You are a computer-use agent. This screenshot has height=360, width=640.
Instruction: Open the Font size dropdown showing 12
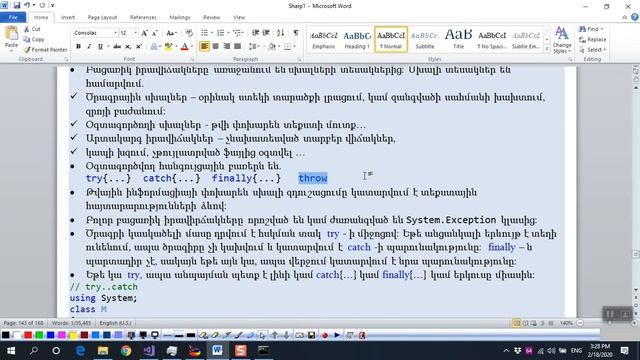[x=136, y=33]
